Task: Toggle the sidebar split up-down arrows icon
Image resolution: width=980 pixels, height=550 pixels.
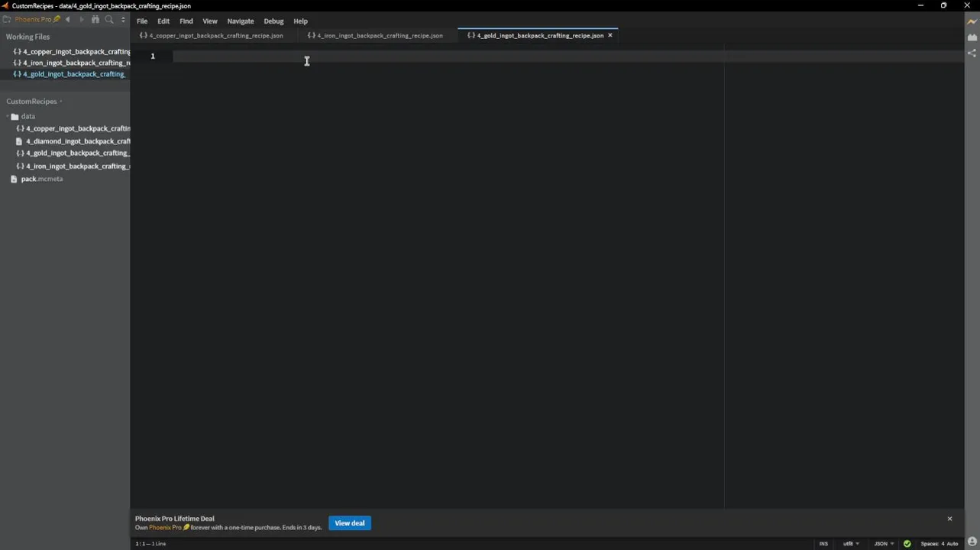Action: [x=123, y=20]
